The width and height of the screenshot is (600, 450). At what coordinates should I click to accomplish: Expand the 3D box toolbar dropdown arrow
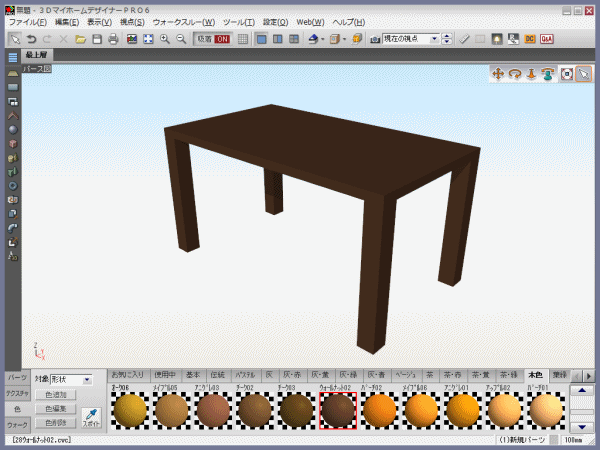coord(345,39)
